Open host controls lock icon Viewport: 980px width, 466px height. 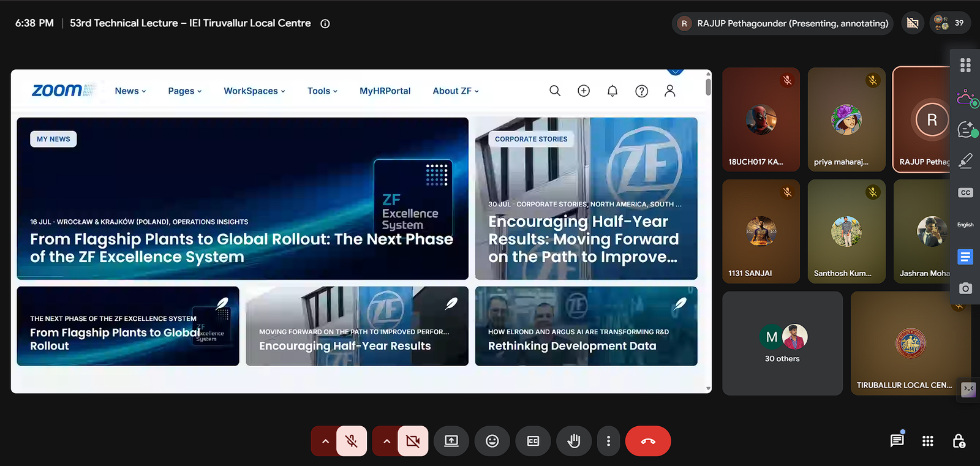coord(959,441)
